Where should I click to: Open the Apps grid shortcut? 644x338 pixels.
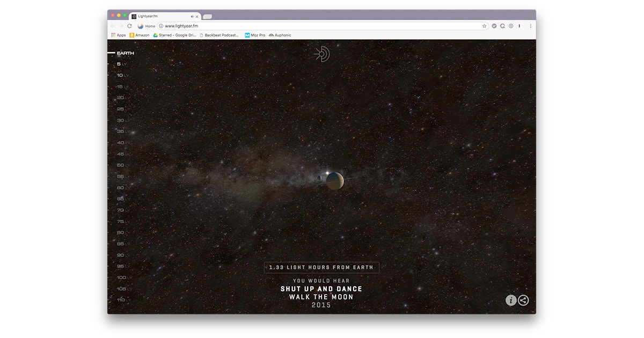[x=118, y=35]
